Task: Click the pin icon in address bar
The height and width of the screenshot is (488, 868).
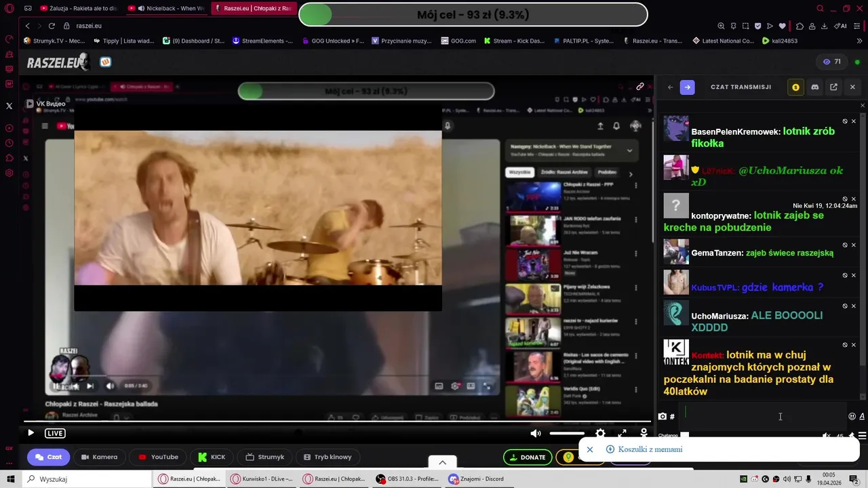Action: pyautogui.click(x=733, y=26)
